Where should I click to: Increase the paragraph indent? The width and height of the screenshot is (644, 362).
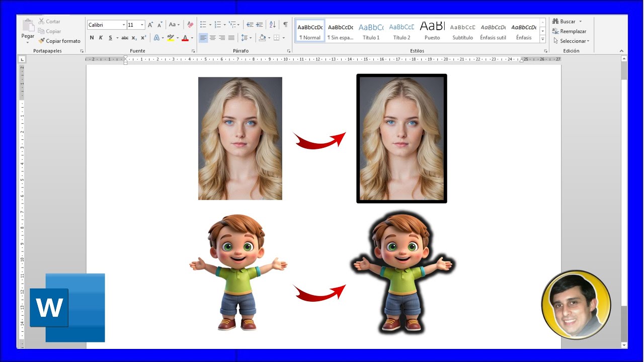pos(260,25)
